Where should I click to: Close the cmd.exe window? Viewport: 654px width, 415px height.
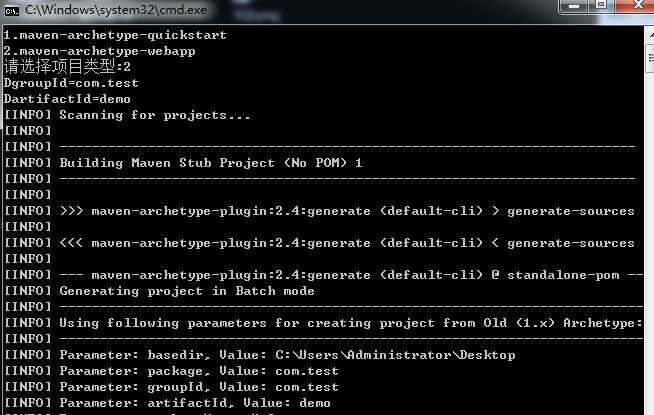tap(635, 6)
